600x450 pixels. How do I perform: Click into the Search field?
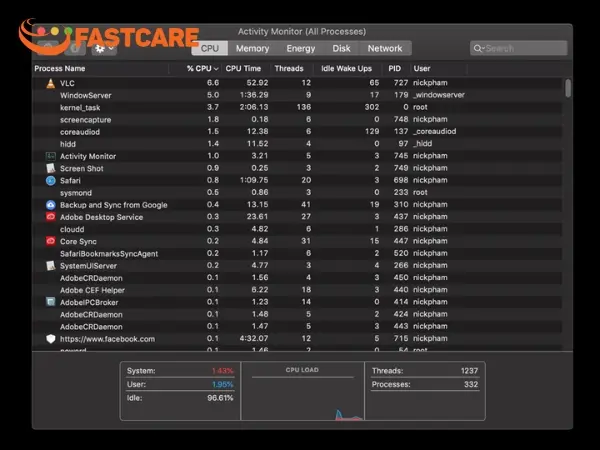519,49
